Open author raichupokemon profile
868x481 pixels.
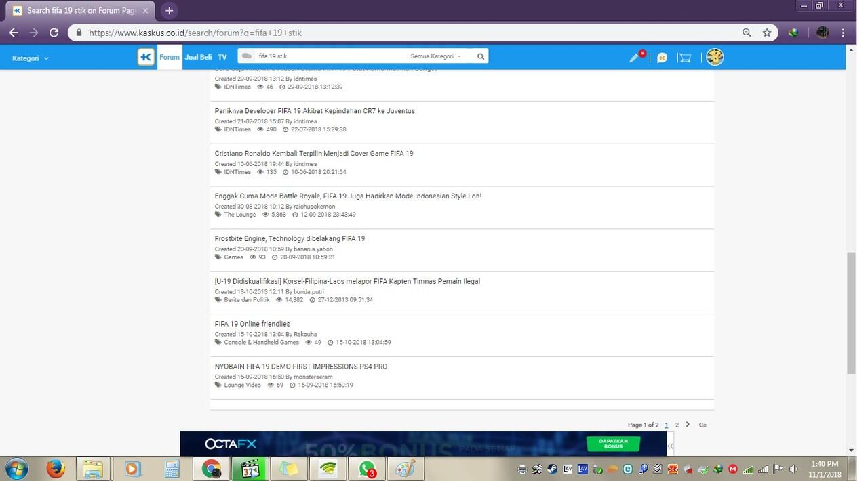[x=314, y=207]
